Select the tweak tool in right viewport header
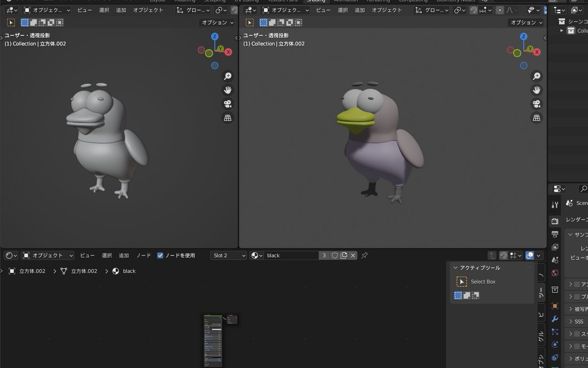The height and width of the screenshot is (368, 588). coord(249,23)
